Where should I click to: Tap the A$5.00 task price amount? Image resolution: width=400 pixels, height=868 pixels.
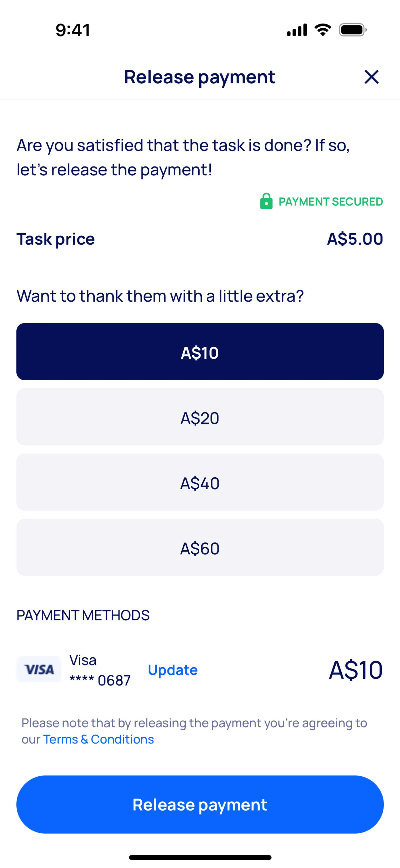pos(355,239)
